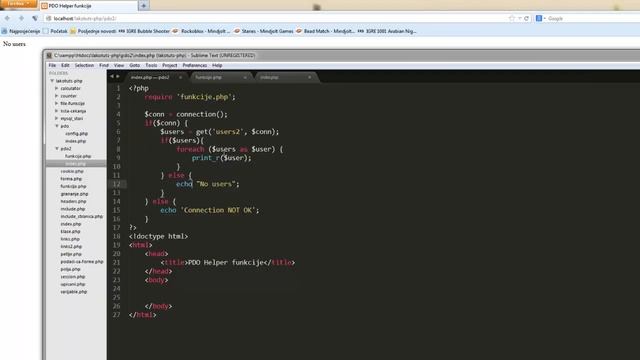Collapse the pdo folder
Screen dimensions: 640x360
[57, 126]
